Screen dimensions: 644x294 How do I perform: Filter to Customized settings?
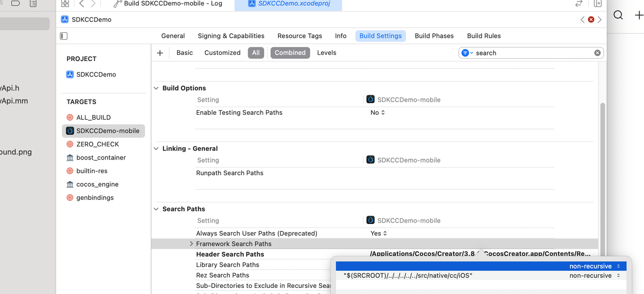[222, 53]
